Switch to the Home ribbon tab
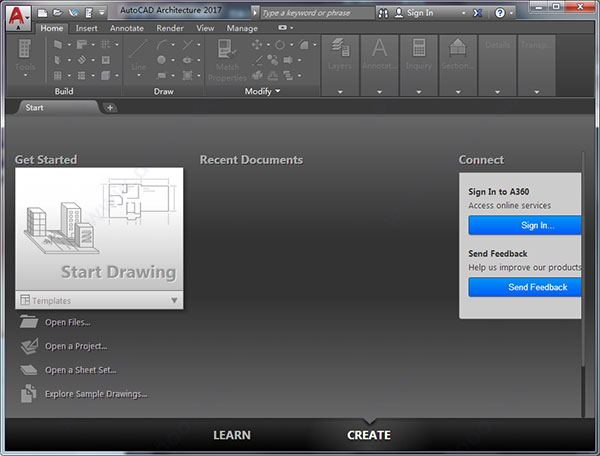The image size is (600, 456). [x=52, y=28]
